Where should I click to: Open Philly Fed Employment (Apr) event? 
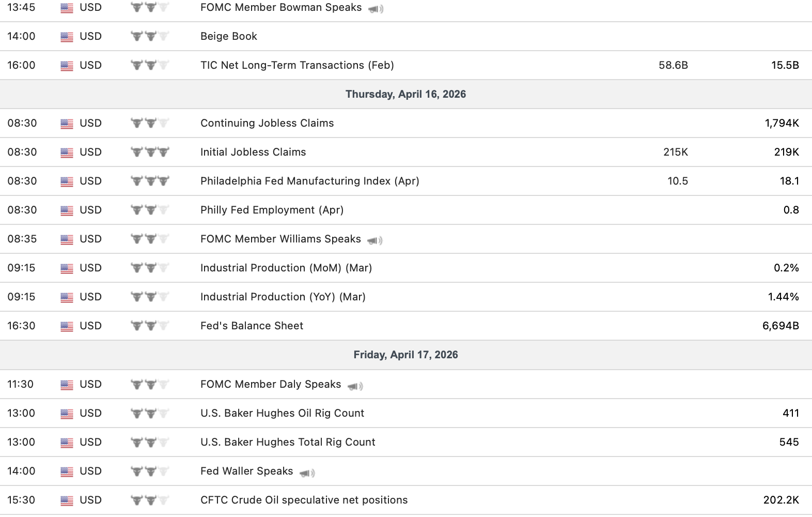[272, 210]
